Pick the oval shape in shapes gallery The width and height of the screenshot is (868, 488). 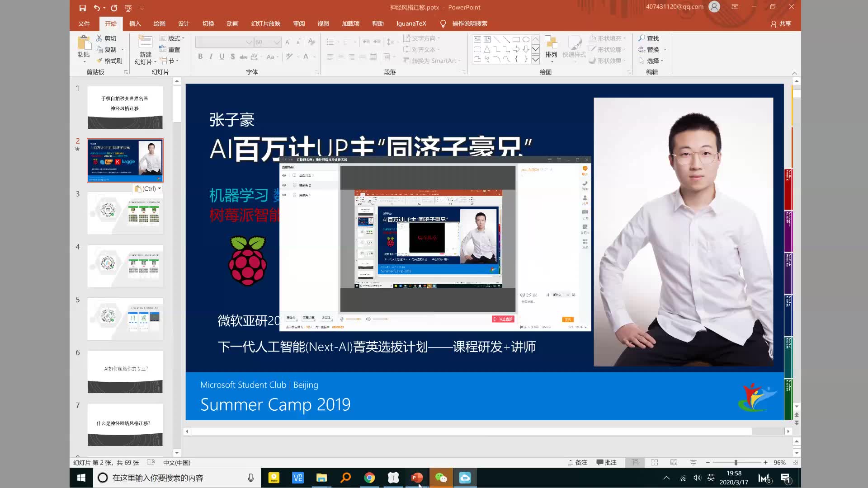[526, 39]
